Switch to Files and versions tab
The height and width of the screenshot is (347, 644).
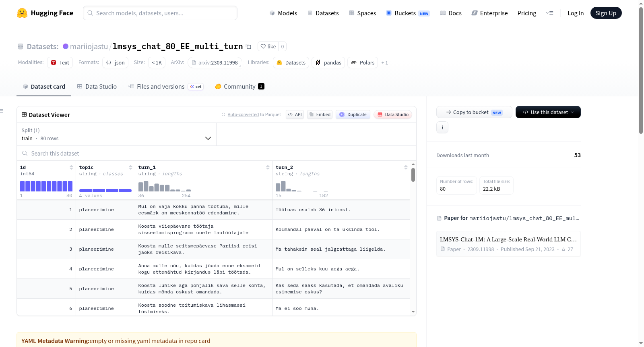(165, 86)
